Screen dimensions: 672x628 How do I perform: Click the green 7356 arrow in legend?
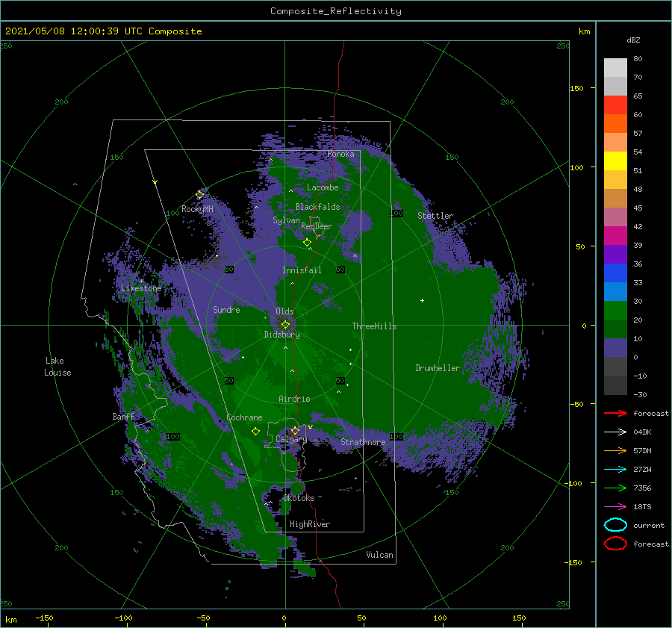(x=616, y=488)
